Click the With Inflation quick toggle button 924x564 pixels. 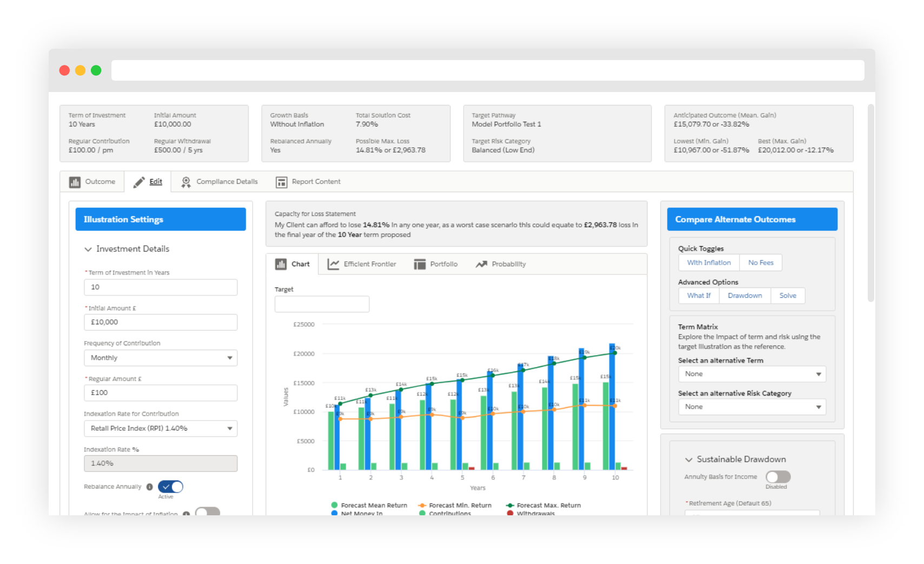coord(709,263)
